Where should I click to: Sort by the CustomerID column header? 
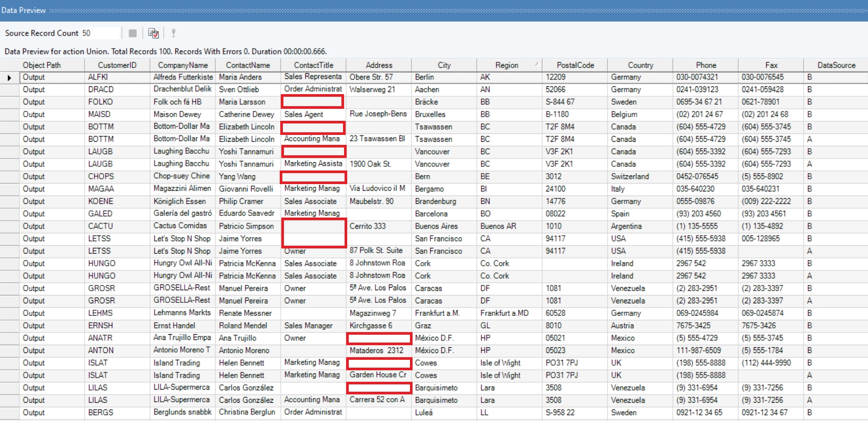click(x=117, y=65)
